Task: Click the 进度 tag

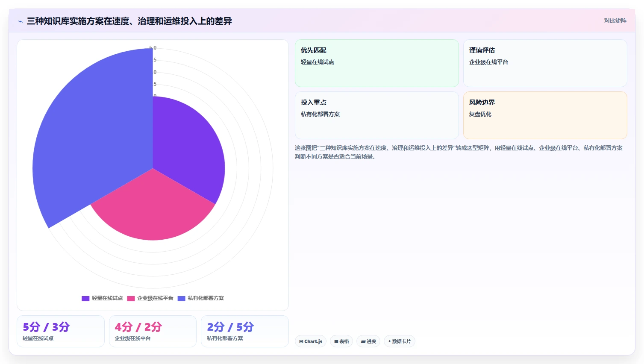Action: coord(368,341)
